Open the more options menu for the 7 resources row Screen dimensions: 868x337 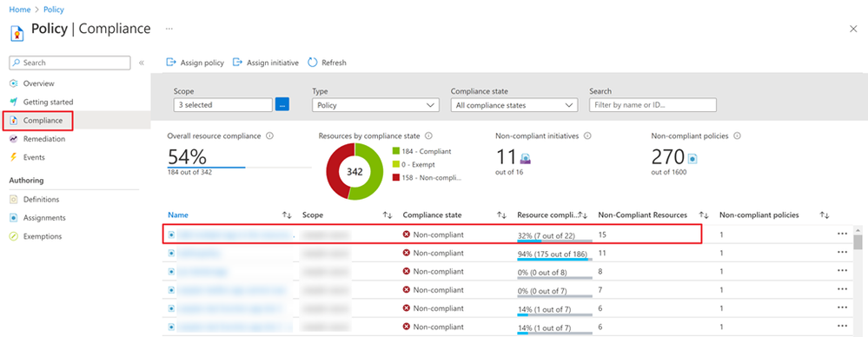[x=842, y=289]
